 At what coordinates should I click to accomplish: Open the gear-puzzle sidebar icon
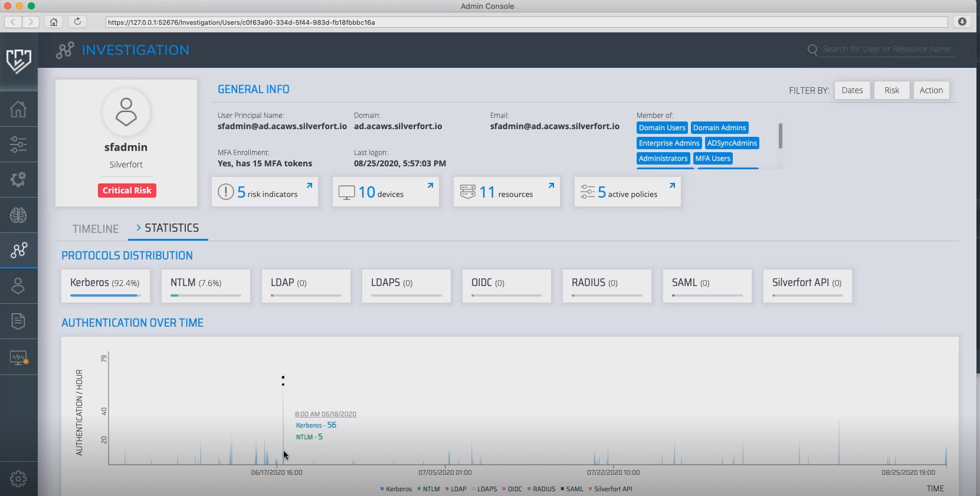click(18, 180)
